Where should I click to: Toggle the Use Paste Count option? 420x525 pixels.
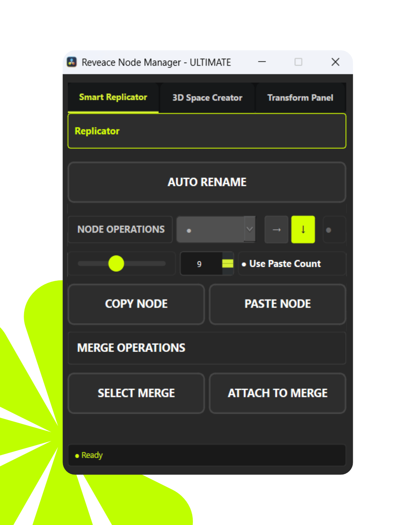point(282,264)
